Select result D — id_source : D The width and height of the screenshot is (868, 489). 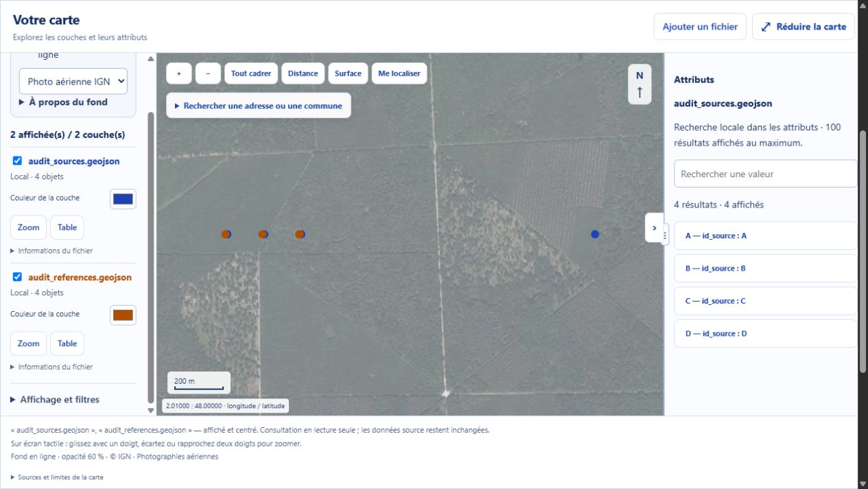[765, 333]
